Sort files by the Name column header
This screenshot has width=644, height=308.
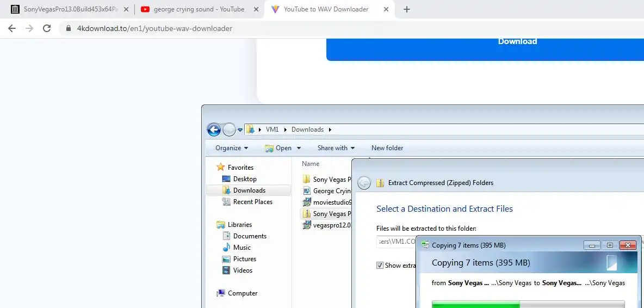point(311,164)
